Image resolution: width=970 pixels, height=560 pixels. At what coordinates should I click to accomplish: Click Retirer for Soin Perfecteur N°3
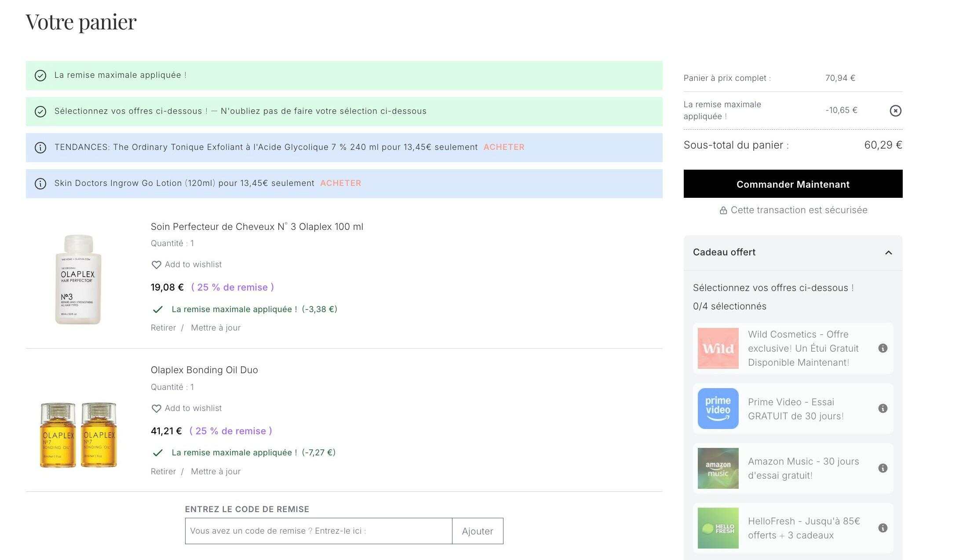pyautogui.click(x=163, y=328)
